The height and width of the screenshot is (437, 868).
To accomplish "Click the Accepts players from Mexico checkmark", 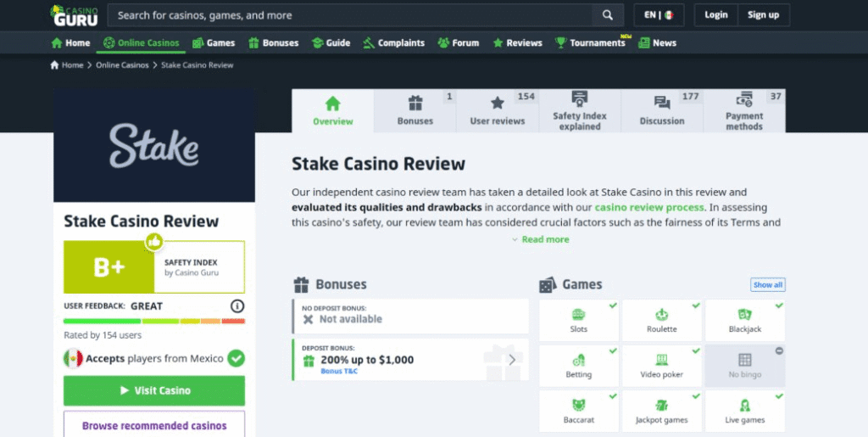I will (x=236, y=358).
